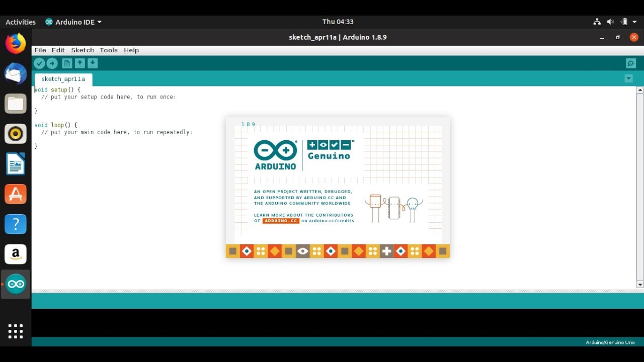Click the 1.8.9 version text on splash
The image size is (644, 362).
[248, 124]
